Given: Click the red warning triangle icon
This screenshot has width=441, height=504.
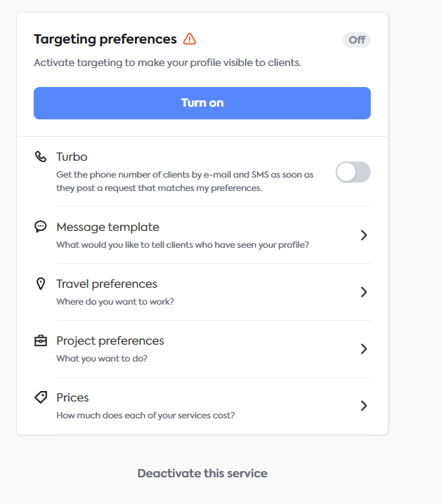Looking at the screenshot, I should coord(190,39).
